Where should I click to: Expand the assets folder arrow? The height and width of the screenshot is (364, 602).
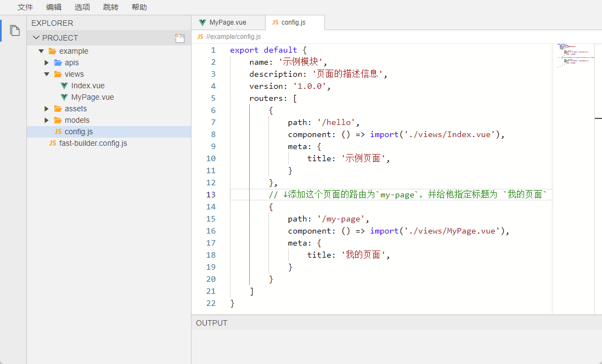coord(47,109)
